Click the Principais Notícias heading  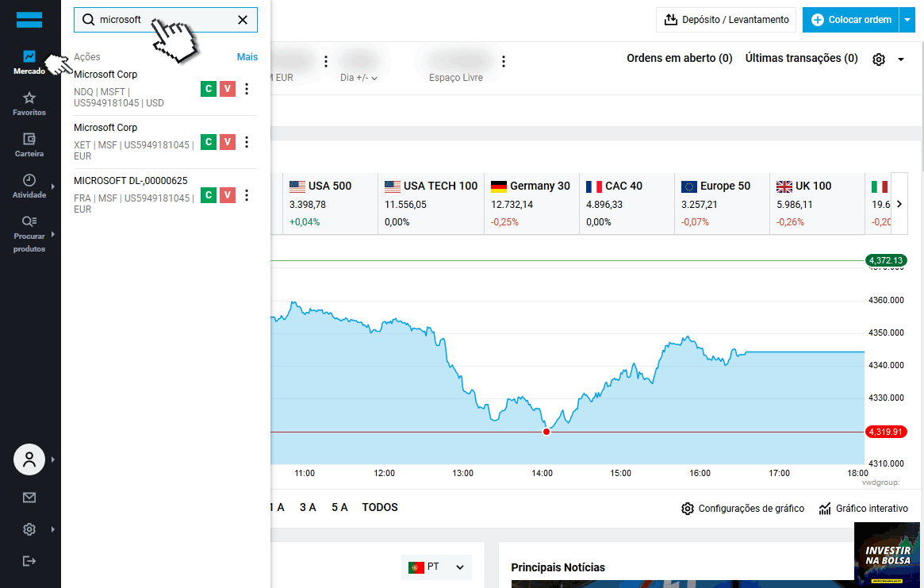pyautogui.click(x=558, y=567)
